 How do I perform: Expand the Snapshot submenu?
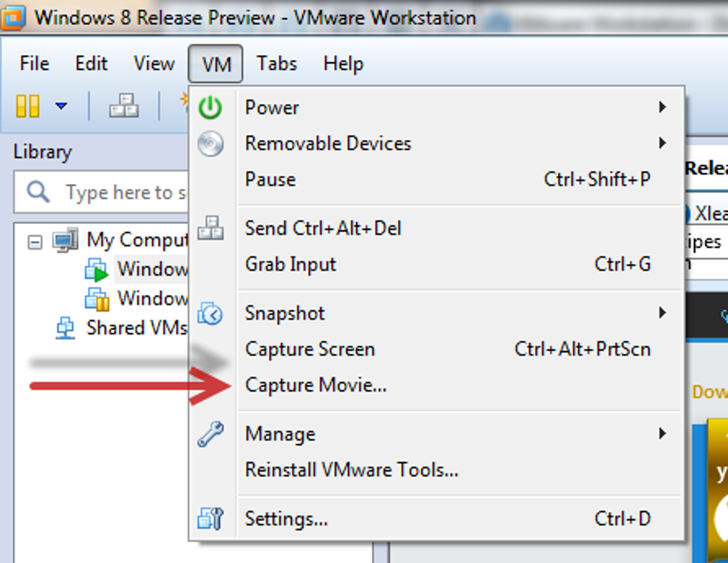(x=662, y=313)
